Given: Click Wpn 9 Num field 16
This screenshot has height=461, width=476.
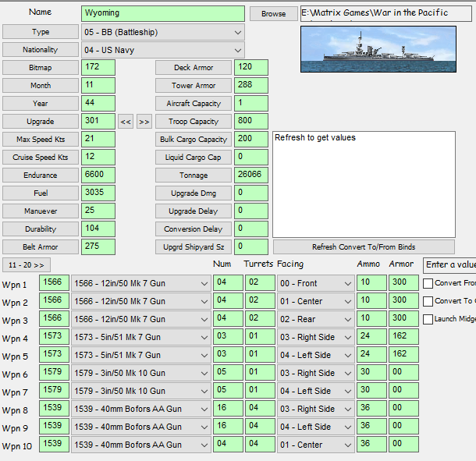Looking at the screenshot, I should (228, 426).
